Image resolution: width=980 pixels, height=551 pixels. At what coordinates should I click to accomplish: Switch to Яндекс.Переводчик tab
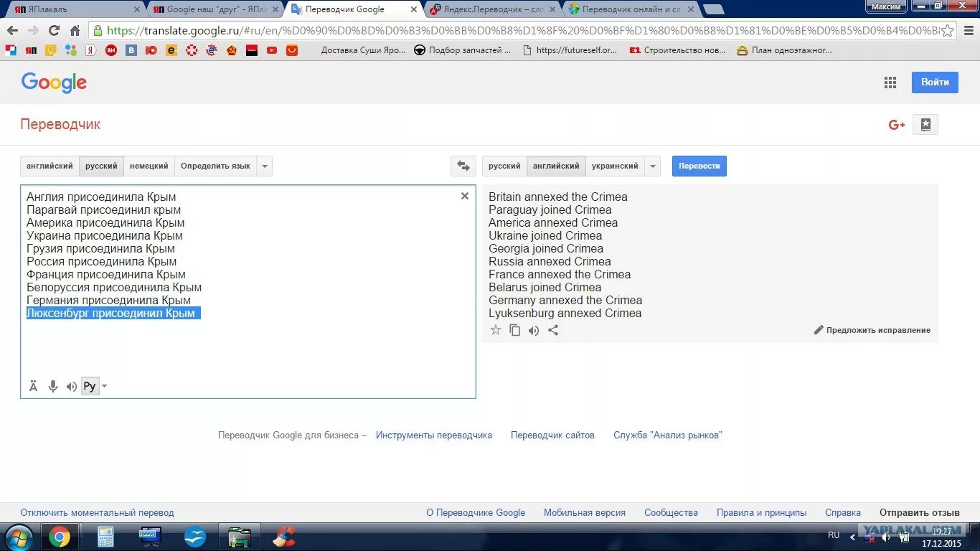492,9
